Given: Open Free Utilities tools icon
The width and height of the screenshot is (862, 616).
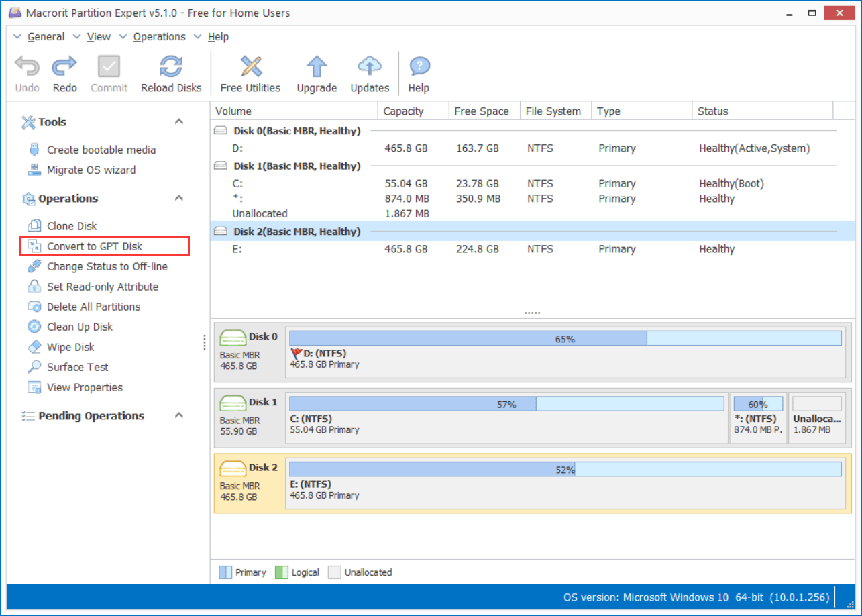Looking at the screenshot, I should (250, 66).
